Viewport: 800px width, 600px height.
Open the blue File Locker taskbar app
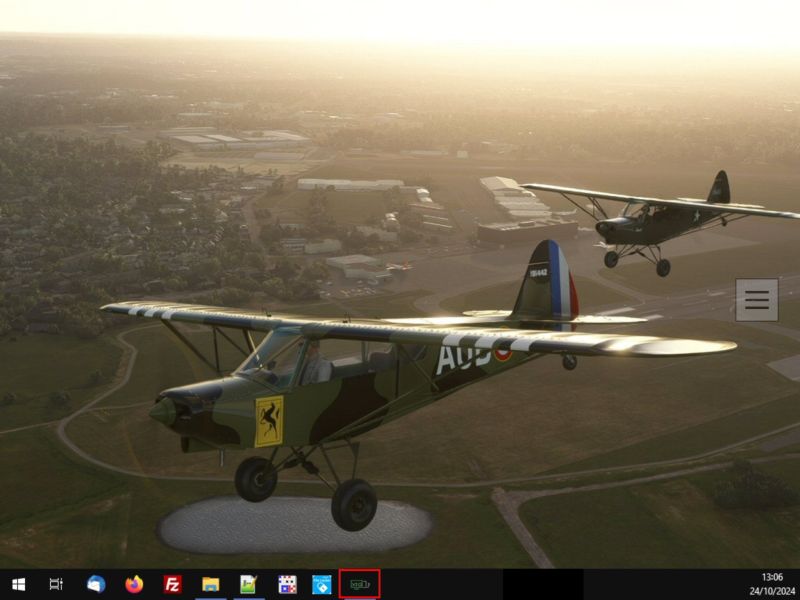tap(322, 584)
